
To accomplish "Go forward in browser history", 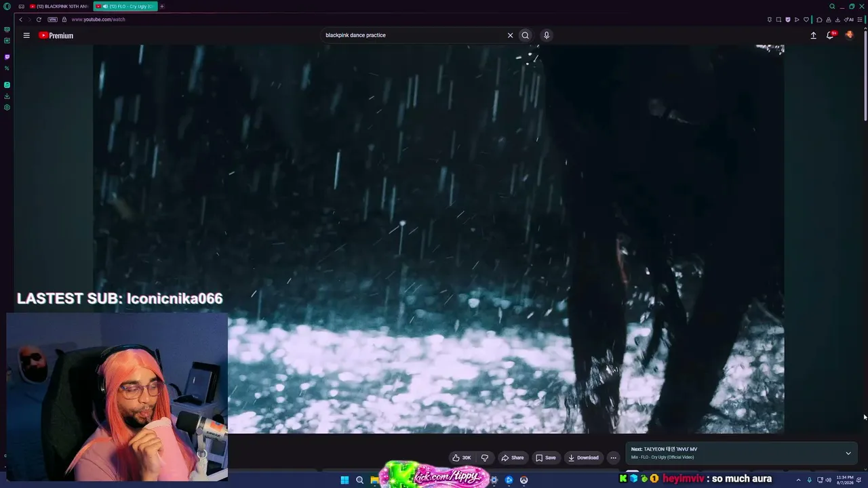I will pos(29,20).
